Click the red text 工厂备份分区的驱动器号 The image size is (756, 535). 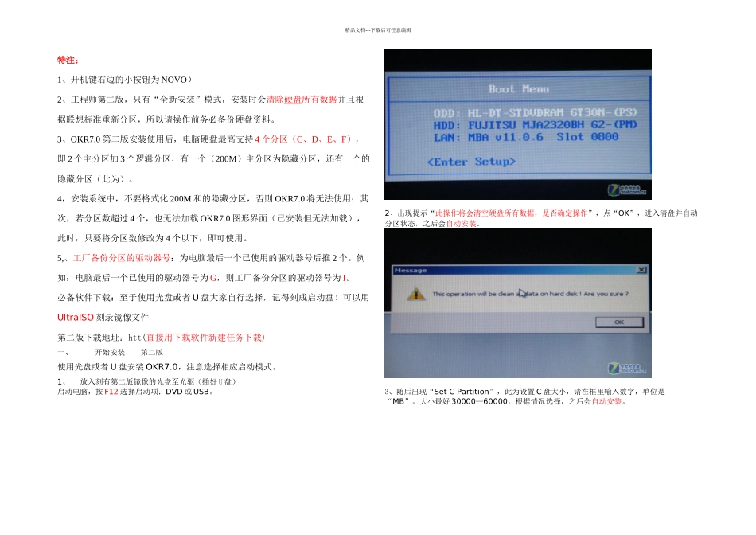click(x=122, y=258)
